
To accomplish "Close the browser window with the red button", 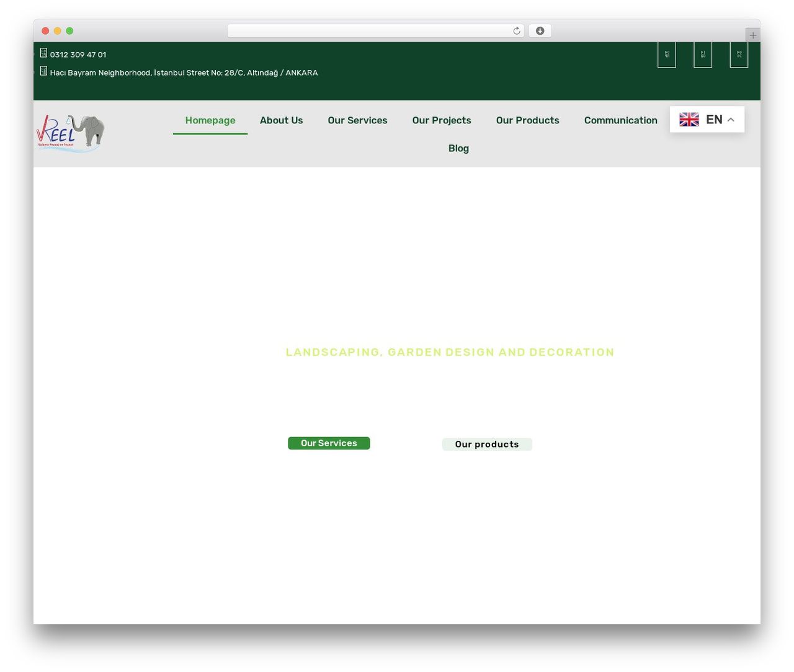I will pos(45,31).
